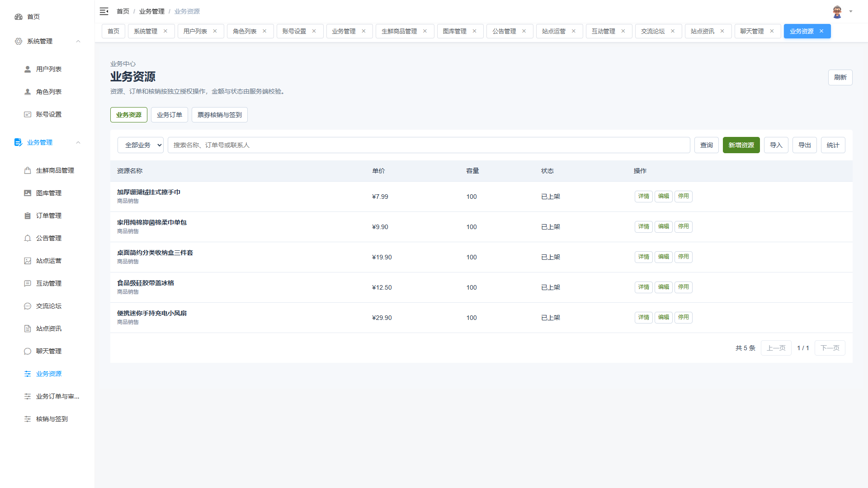Close the 聊天管理 tab

pyautogui.click(x=772, y=31)
